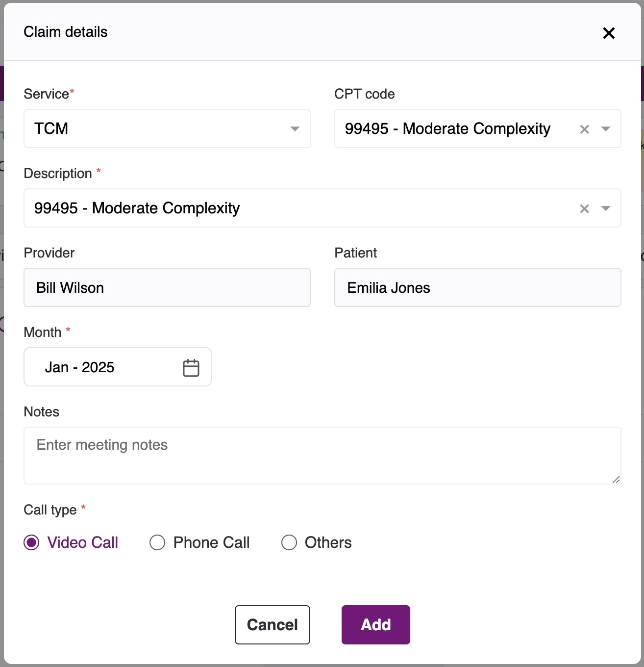Image resolution: width=644 pixels, height=667 pixels.
Task: Clear the Description field selection
Action: tap(584, 208)
